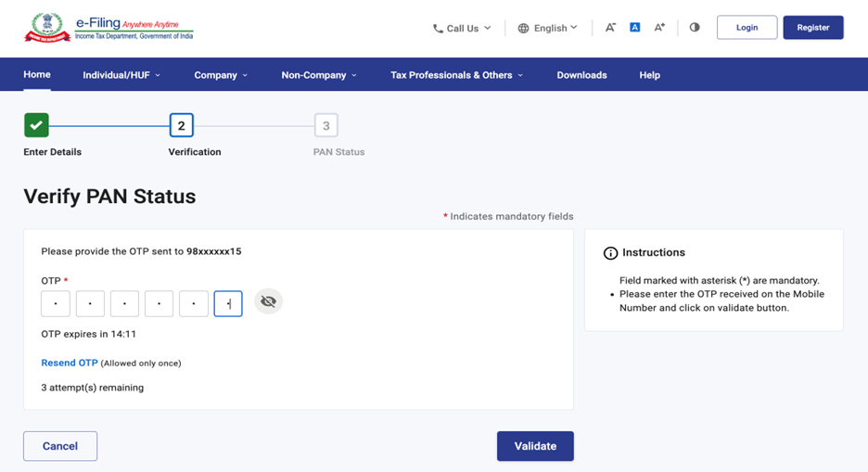
Task: Toggle OTP visibility eye icon
Action: pyautogui.click(x=268, y=302)
